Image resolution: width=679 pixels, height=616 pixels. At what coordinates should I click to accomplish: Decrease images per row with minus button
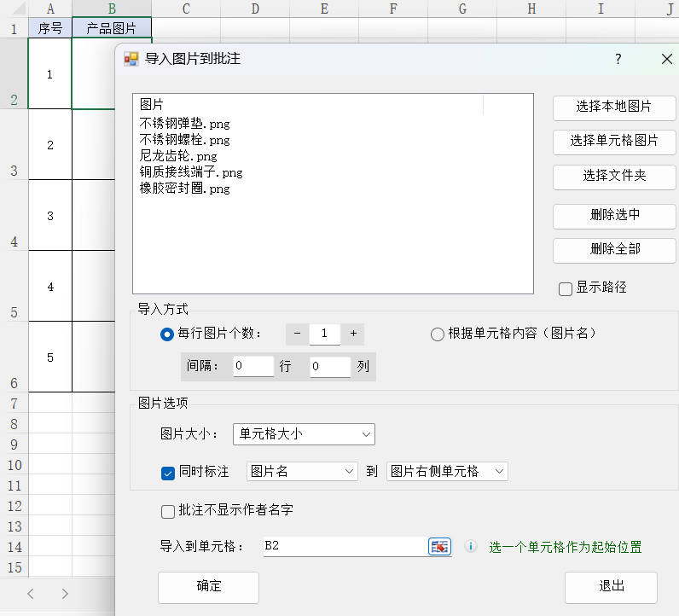point(297,334)
